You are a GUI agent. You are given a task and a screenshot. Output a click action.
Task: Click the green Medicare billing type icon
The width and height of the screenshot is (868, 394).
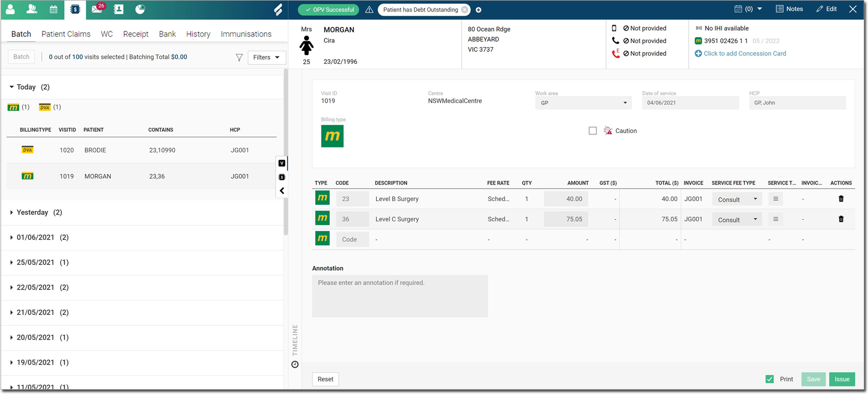[332, 136]
